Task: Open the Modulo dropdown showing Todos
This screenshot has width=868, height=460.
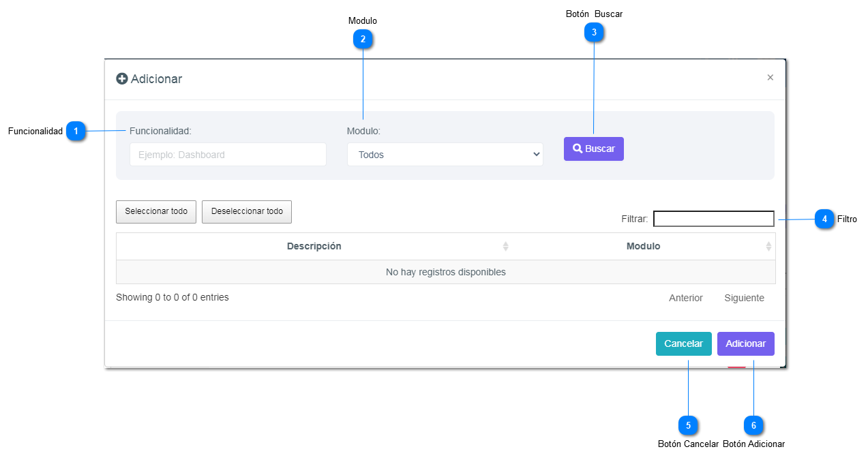Action: (445, 155)
